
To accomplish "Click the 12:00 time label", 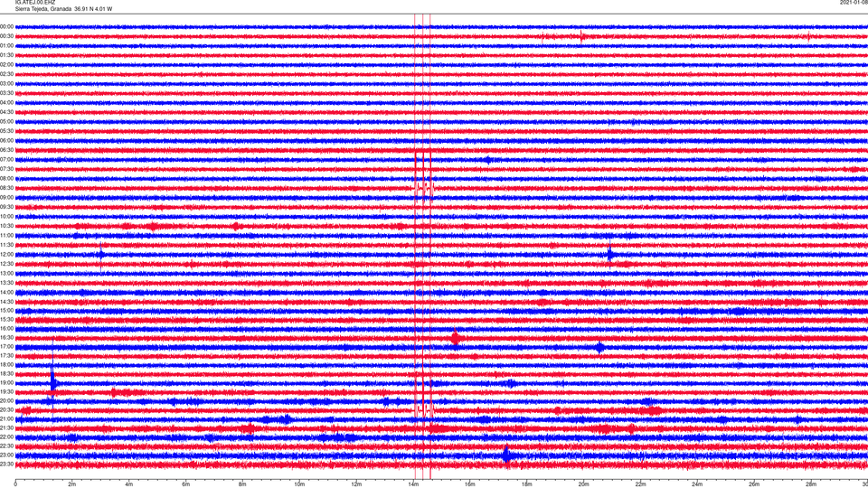I will pos(6,255).
